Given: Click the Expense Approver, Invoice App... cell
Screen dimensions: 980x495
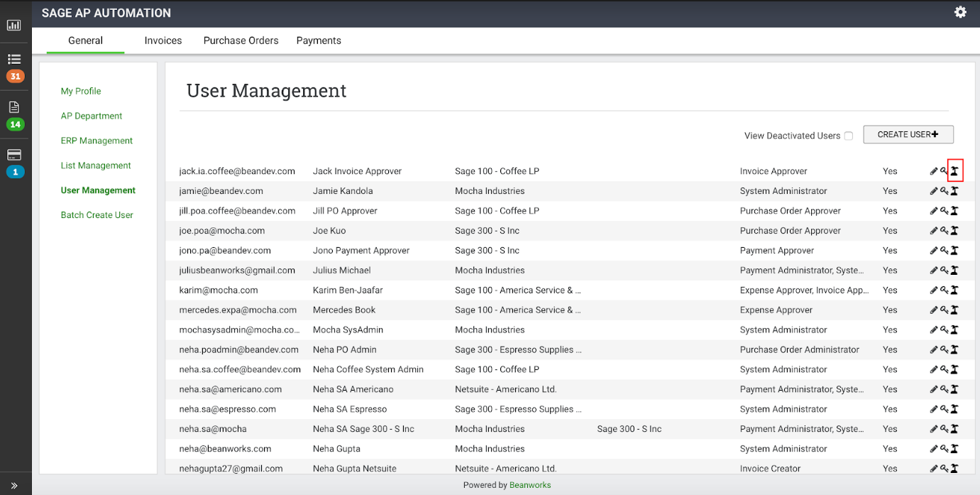Looking at the screenshot, I should (x=804, y=290).
